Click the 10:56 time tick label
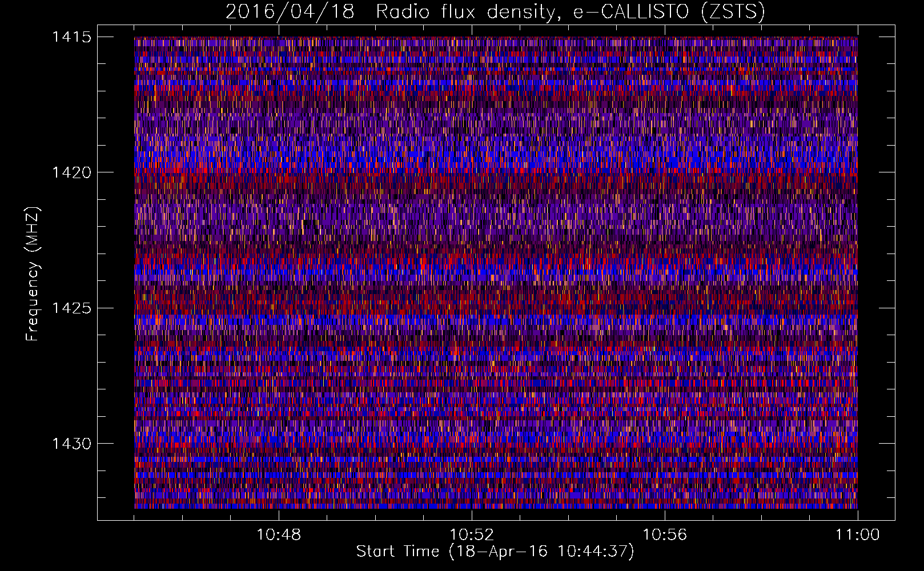 [x=665, y=535]
